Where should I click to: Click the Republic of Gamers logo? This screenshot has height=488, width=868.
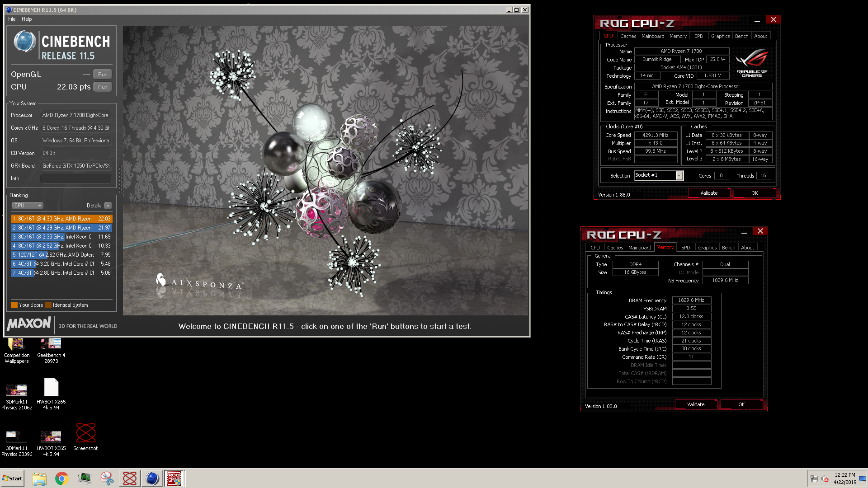point(752,63)
